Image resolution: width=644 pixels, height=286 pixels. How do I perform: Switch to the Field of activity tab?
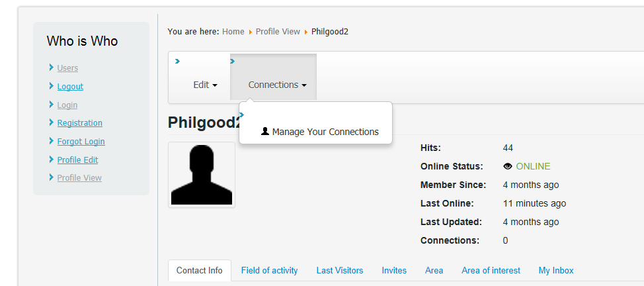pyautogui.click(x=269, y=270)
